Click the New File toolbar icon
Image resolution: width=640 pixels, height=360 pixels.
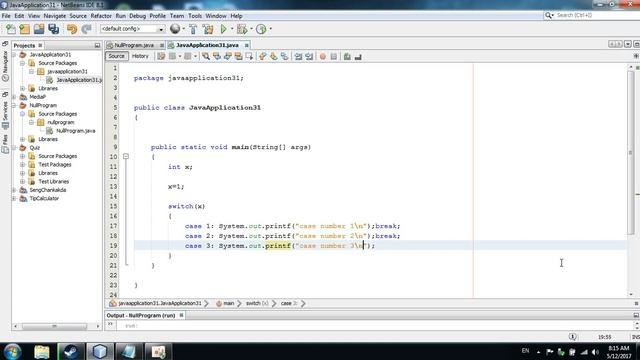click(x=11, y=29)
